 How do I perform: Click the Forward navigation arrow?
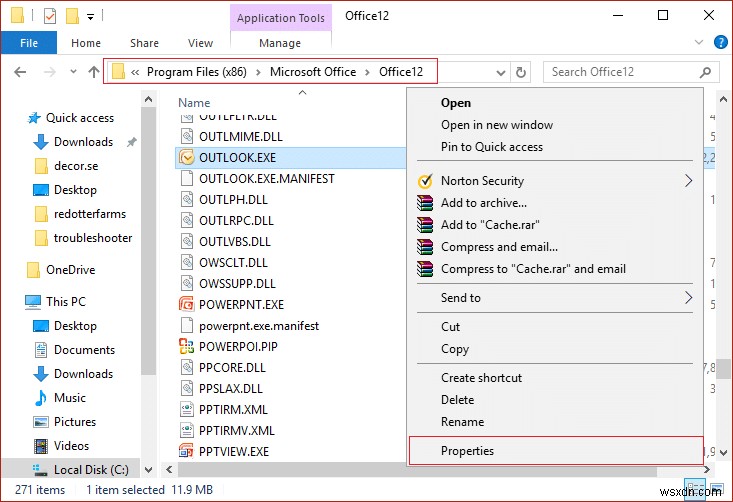coord(50,72)
